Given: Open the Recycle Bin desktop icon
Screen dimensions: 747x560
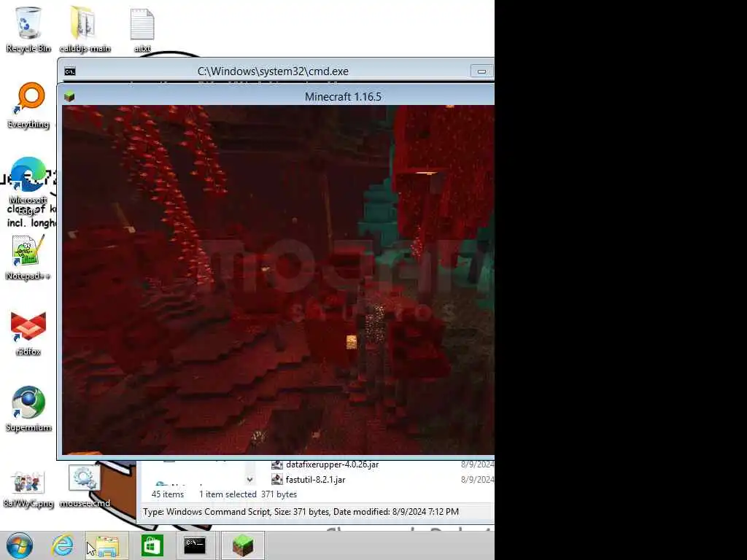Looking at the screenshot, I should click(x=28, y=28).
